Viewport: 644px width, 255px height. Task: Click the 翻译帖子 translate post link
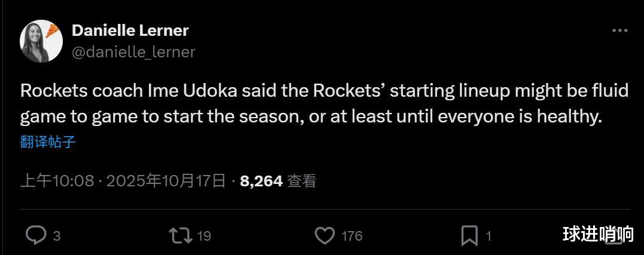click(48, 142)
